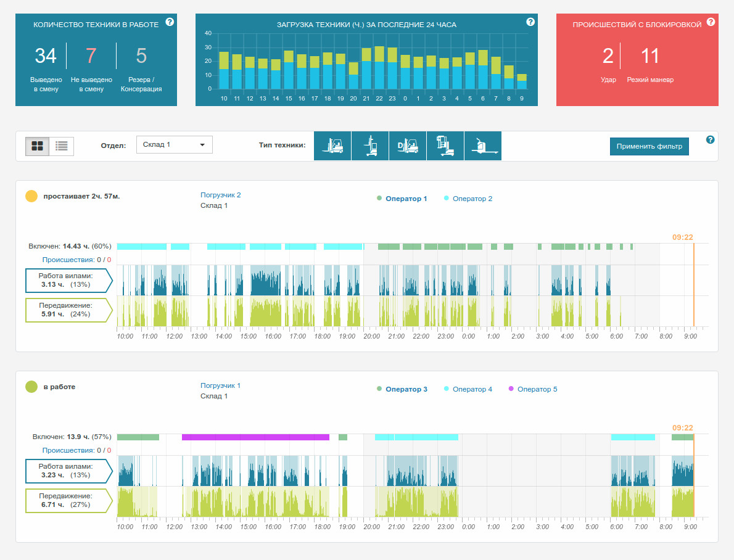Select the diesel forklift type filter
The width and height of the screenshot is (734, 560).
[408, 146]
